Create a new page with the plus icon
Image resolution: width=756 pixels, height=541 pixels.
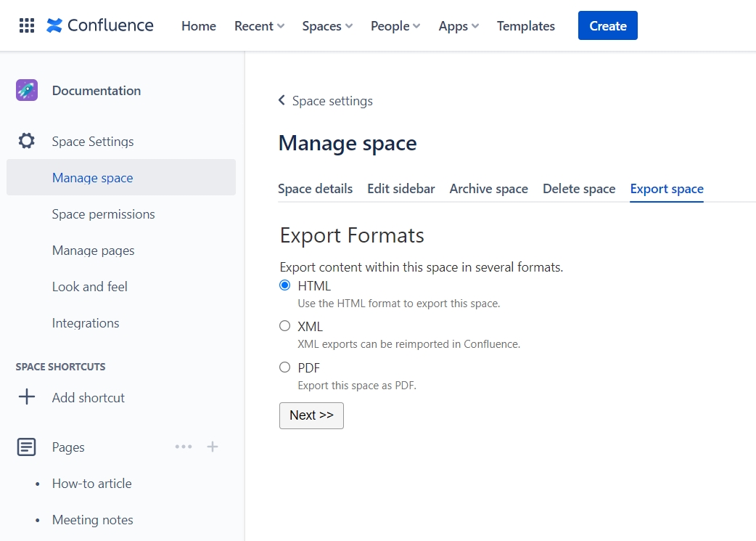(x=213, y=447)
